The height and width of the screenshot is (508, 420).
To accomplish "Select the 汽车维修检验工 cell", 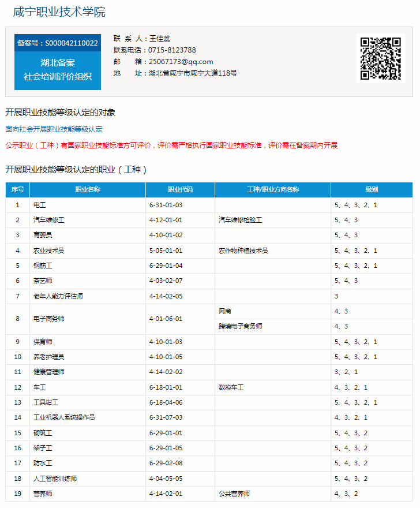I will click(x=240, y=221).
